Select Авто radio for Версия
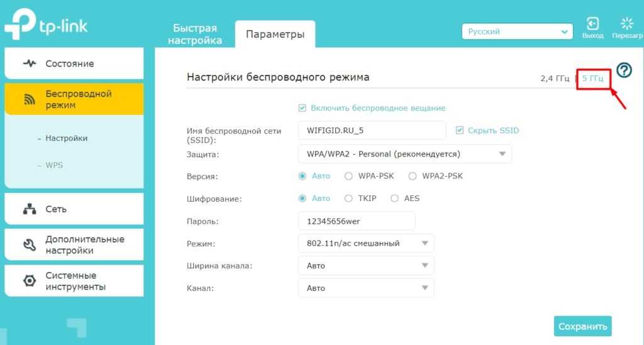 click(303, 176)
